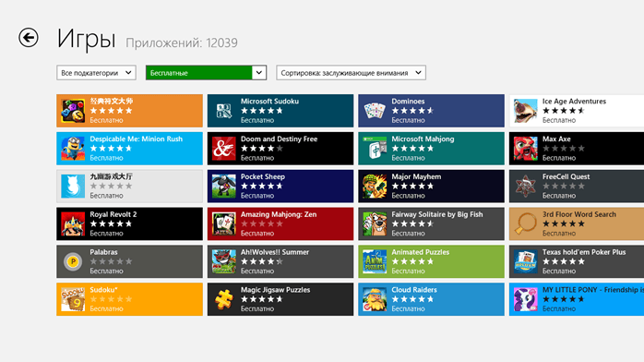Click 'Amazing Mahjong: Zen' title text
The height and width of the screenshot is (362, 644).
tap(279, 214)
